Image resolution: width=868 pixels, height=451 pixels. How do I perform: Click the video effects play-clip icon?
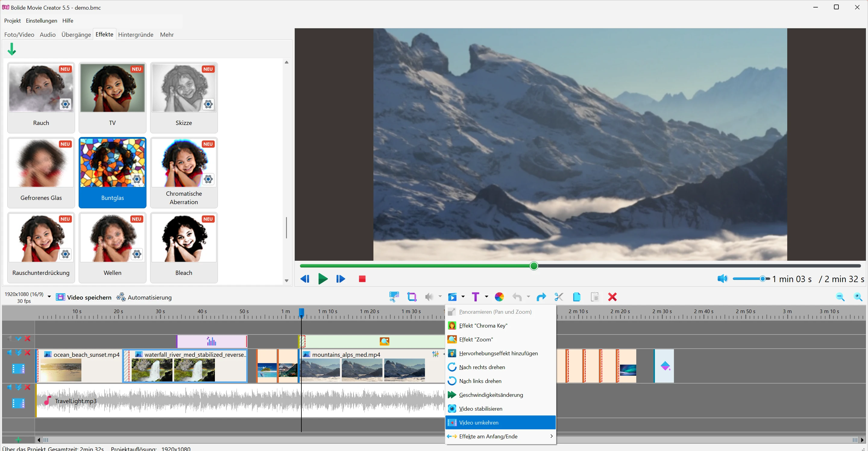(x=452, y=297)
